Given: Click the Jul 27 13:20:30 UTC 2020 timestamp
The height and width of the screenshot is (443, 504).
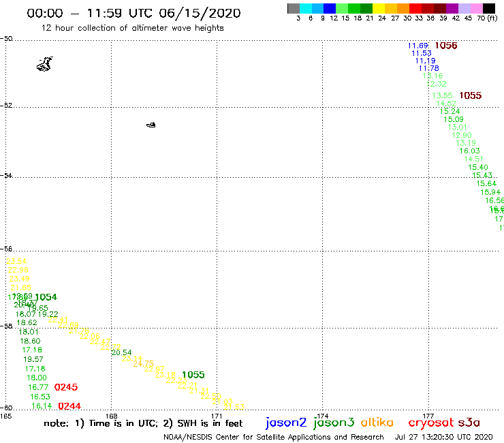Looking at the screenshot, I should 443,437.
